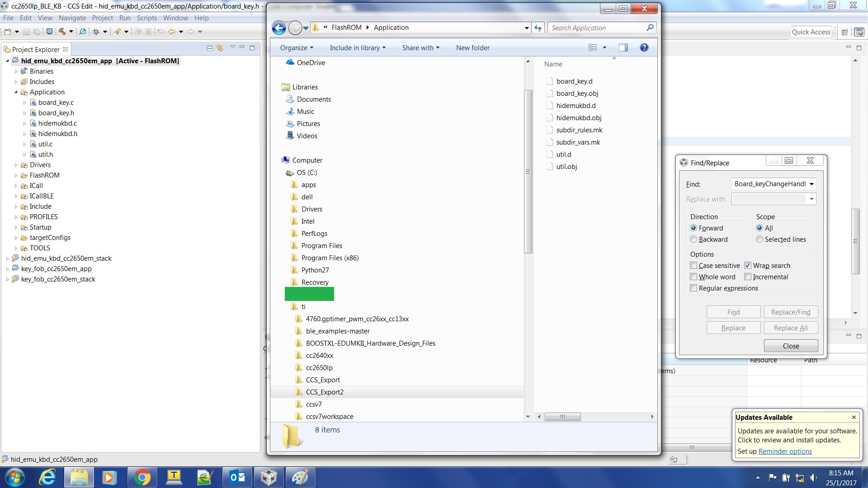Follow the Reminder options link

(785, 451)
